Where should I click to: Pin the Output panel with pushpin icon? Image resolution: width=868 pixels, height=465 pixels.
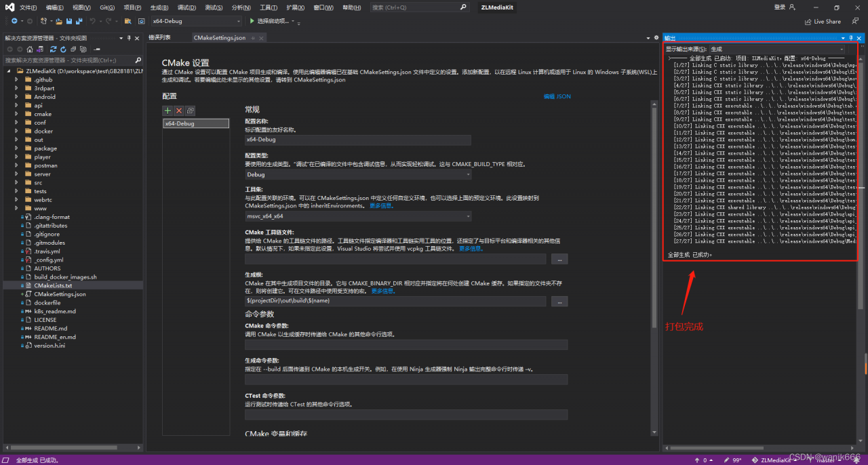851,38
